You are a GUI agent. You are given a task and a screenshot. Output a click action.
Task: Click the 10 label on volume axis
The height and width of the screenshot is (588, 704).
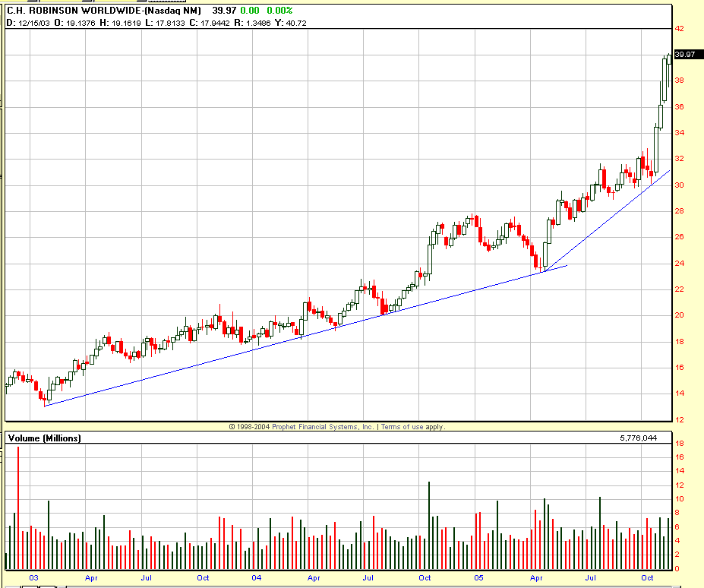679,499
